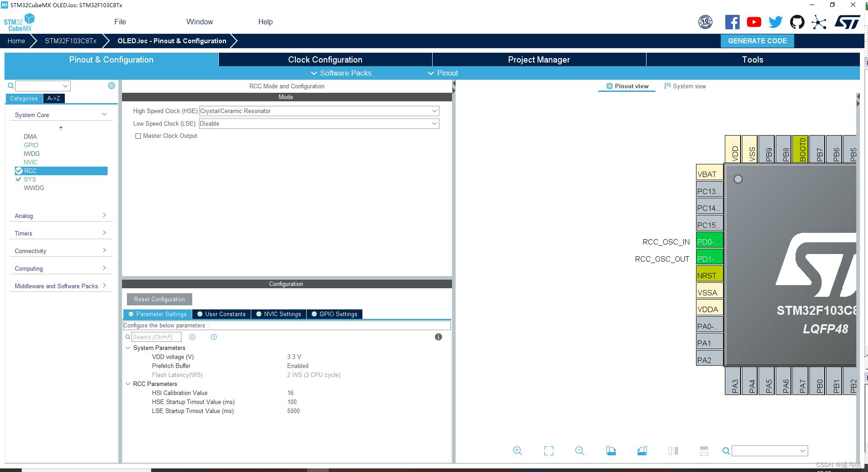Select the BOOT0 pin on chip
This screenshot has height=472, width=868.
pos(800,149)
